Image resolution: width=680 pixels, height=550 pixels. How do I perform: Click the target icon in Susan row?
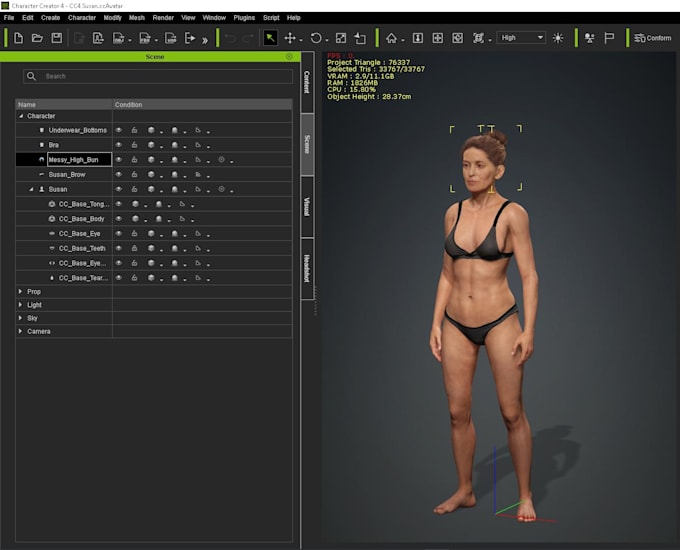(x=221, y=189)
